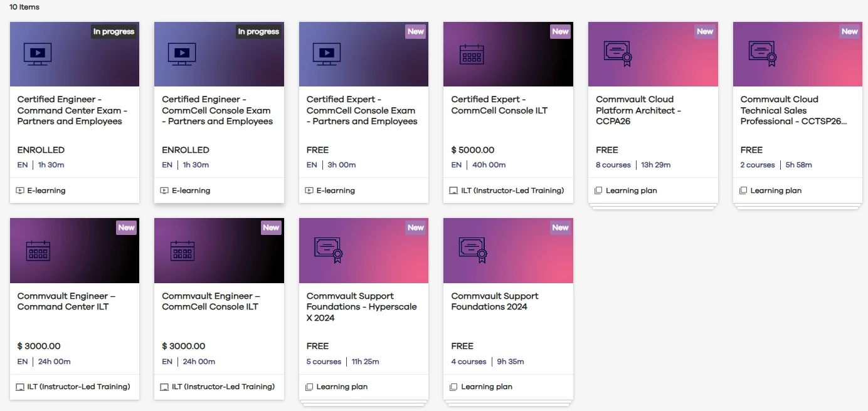Click certificate icon on CCPA26 card

618,54
